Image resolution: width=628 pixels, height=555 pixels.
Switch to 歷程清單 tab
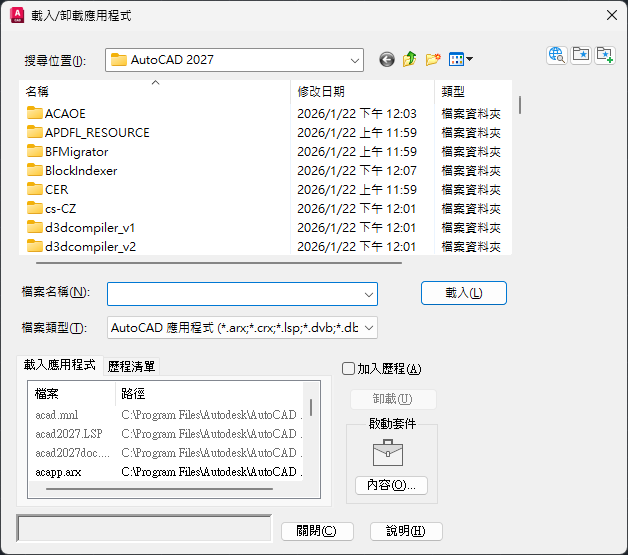point(131,366)
